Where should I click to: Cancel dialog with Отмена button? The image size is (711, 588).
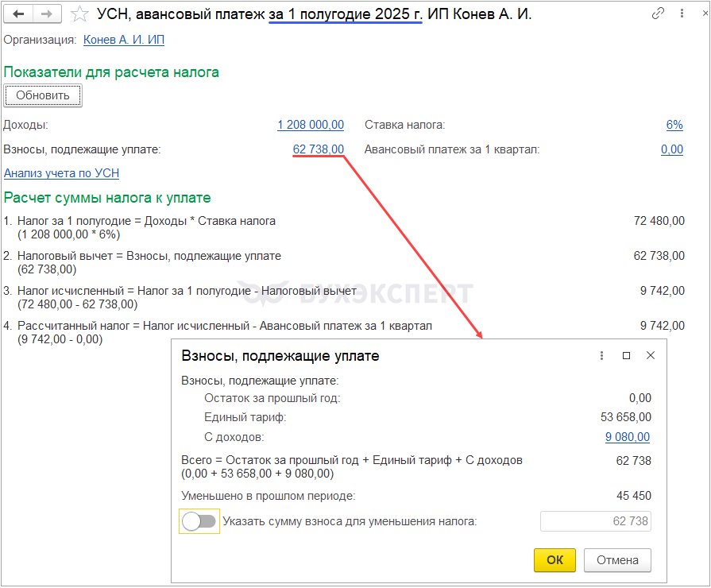(x=617, y=560)
